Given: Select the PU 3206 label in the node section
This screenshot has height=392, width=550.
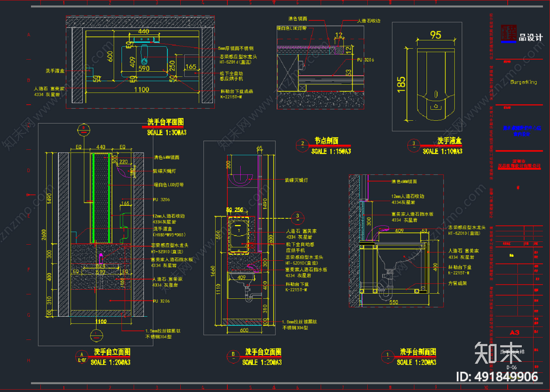Looking at the screenshot, I should (x=365, y=60).
